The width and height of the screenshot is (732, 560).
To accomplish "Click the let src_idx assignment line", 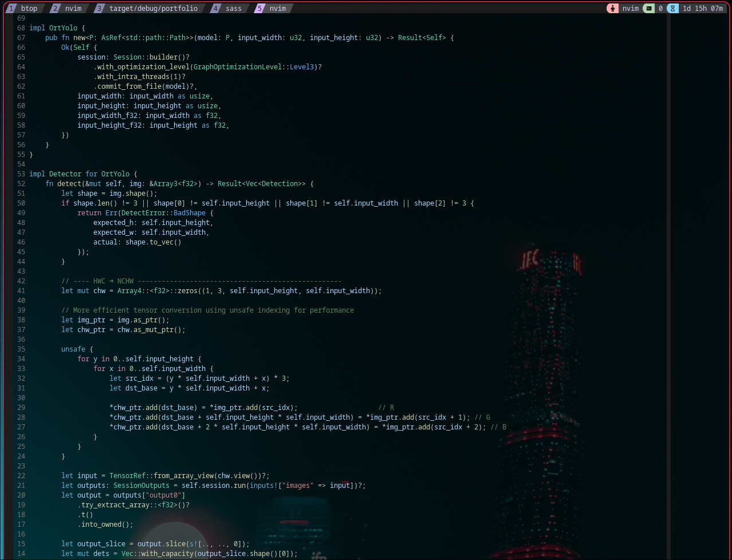I will click(199, 378).
